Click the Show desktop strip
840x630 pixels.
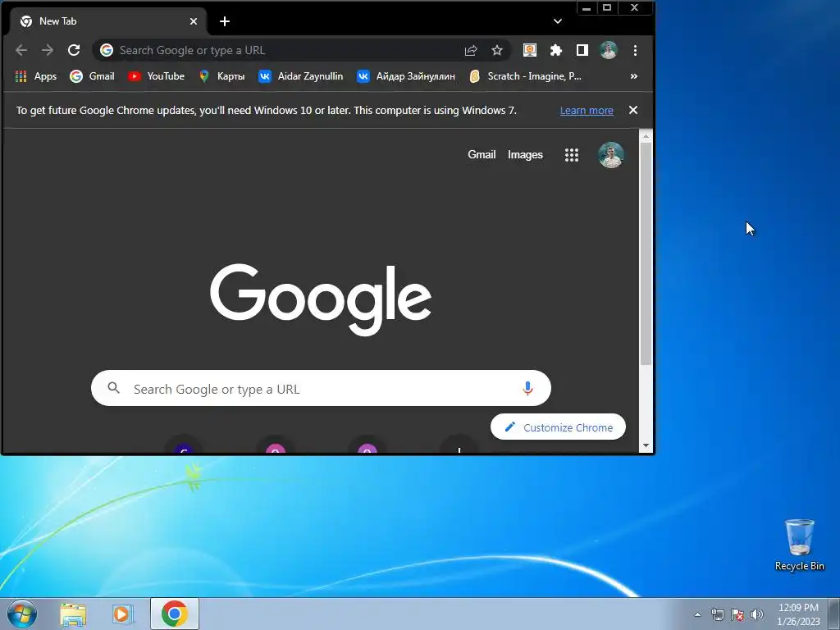[x=834, y=614]
